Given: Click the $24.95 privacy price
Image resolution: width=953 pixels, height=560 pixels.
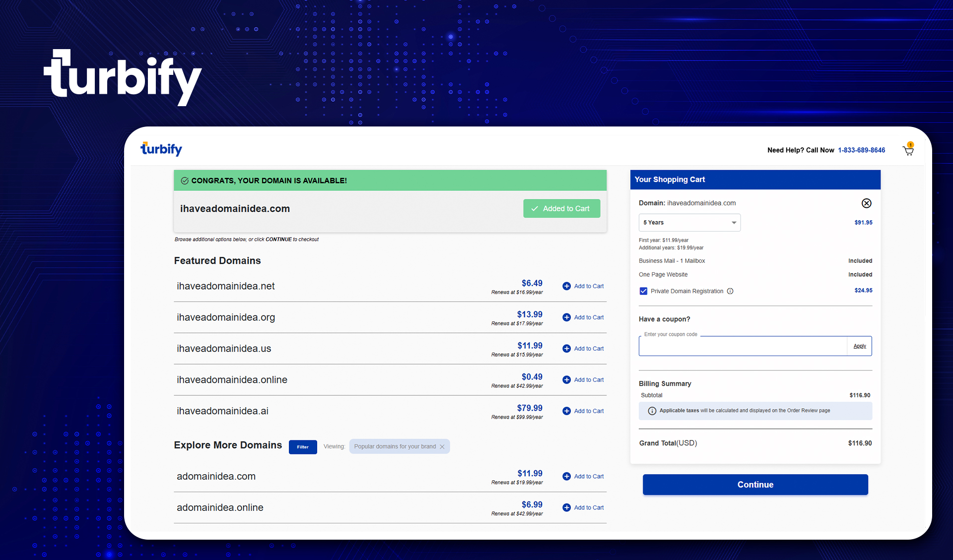Looking at the screenshot, I should click(863, 291).
